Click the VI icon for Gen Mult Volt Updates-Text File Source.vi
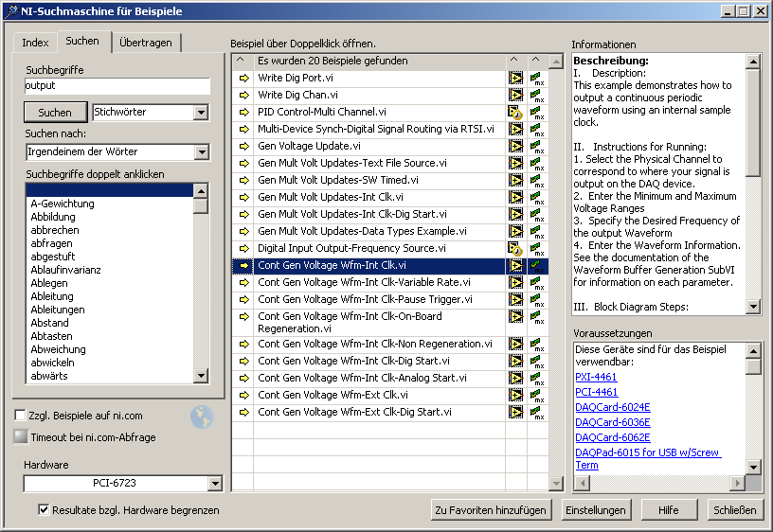The height and width of the screenshot is (532, 773). [515, 163]
